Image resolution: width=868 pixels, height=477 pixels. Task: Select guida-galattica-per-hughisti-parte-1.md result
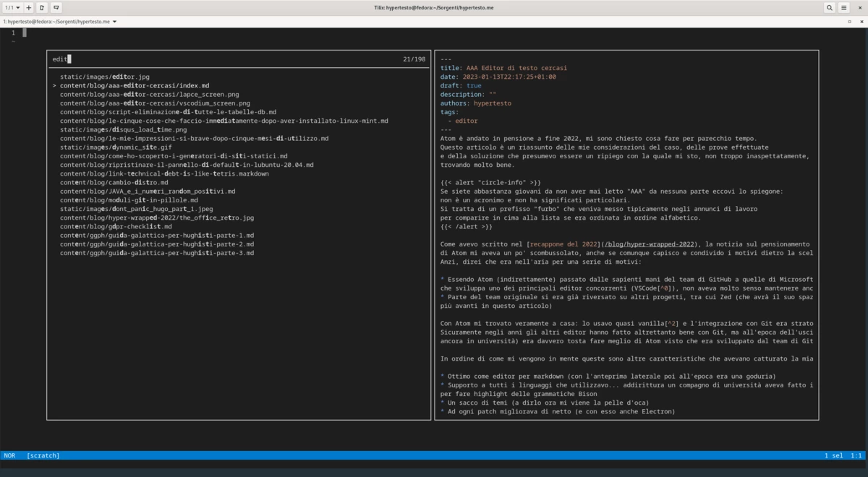pyautogui.click(x=157, y=236)
